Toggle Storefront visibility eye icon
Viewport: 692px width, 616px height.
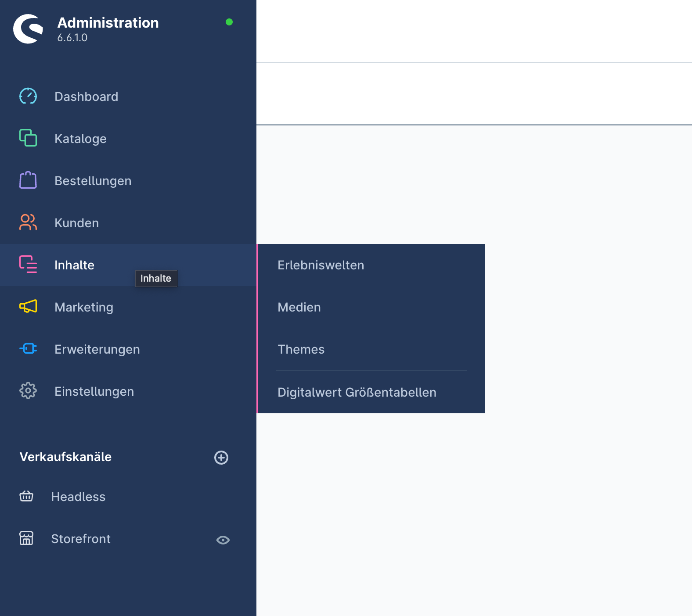coord(223,540)
